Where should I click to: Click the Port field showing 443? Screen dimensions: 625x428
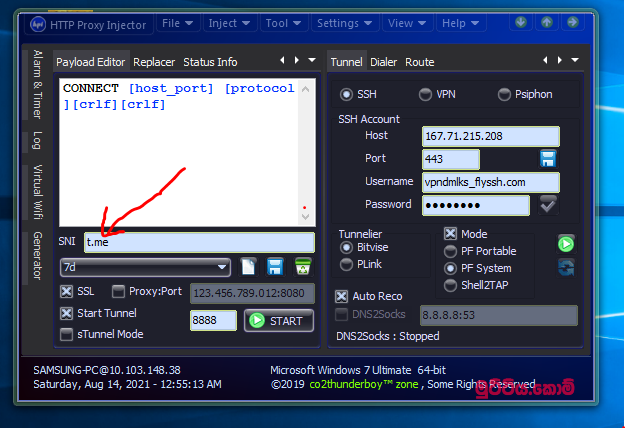click(x=450, y=159)
